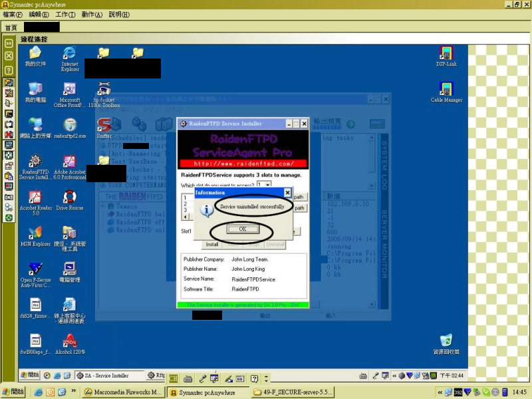The image size is (532, 399).
Task: Switch to the 首頁 tab
Action: click(11, 27)
